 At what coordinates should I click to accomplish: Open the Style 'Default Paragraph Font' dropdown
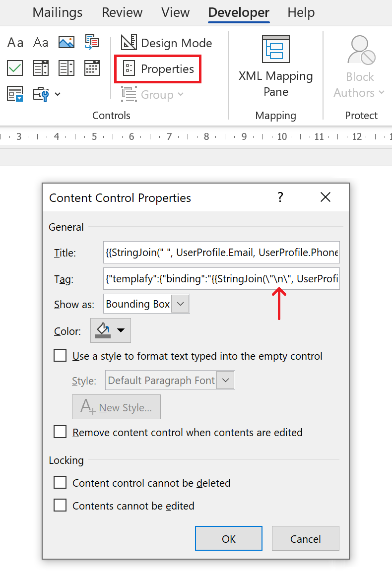coord(226,381)
